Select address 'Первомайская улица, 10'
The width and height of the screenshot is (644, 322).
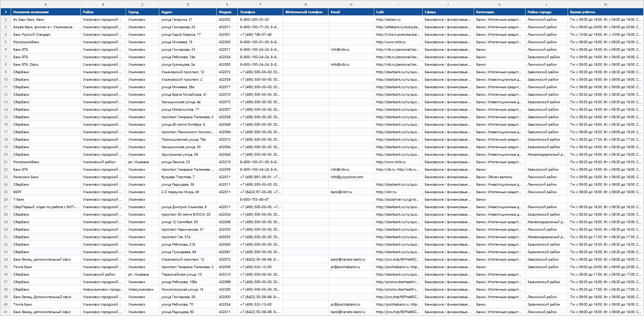coord(188,275)
